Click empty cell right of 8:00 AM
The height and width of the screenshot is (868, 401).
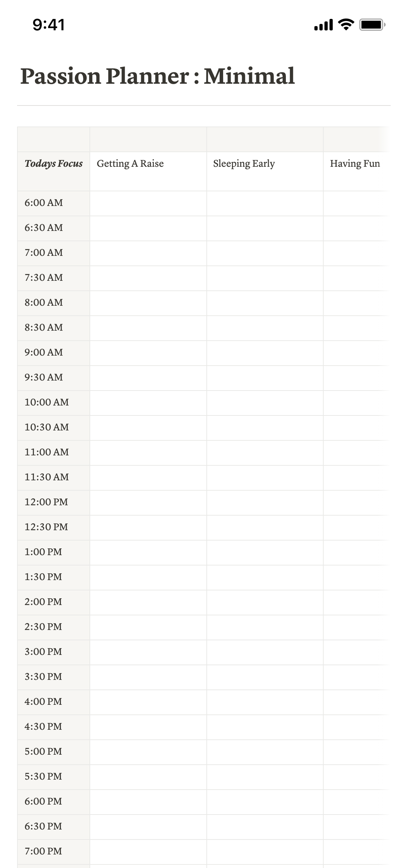coord(148,303)
